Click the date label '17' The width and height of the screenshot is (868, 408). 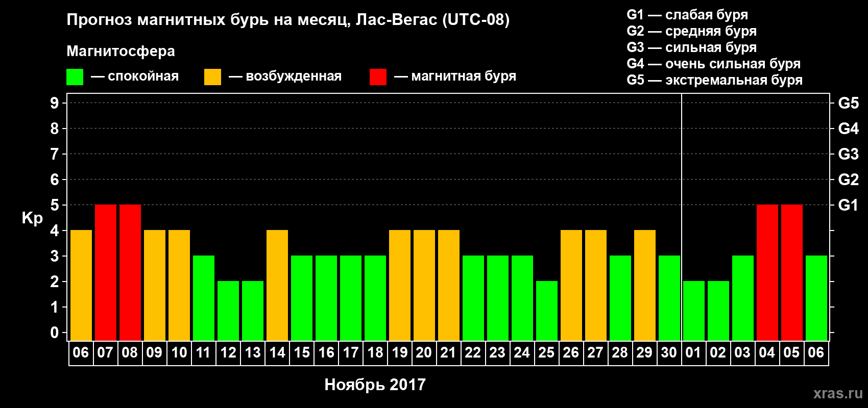point(351,353)
